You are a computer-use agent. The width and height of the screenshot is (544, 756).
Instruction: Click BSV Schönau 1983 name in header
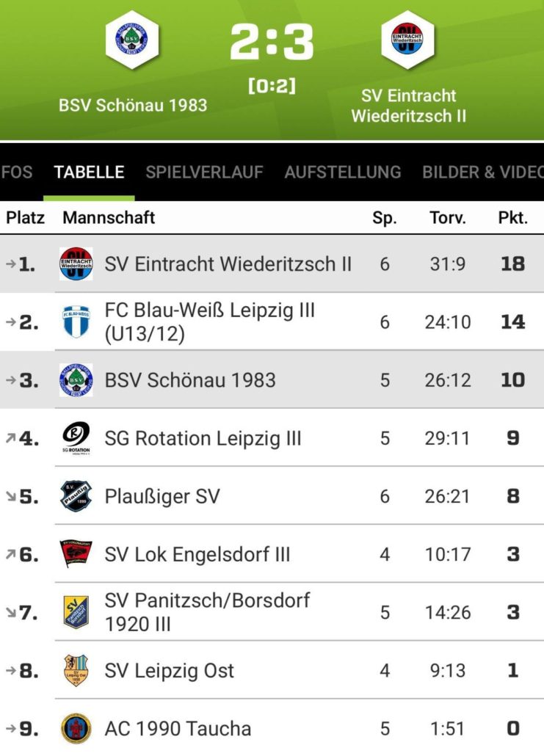133,105
